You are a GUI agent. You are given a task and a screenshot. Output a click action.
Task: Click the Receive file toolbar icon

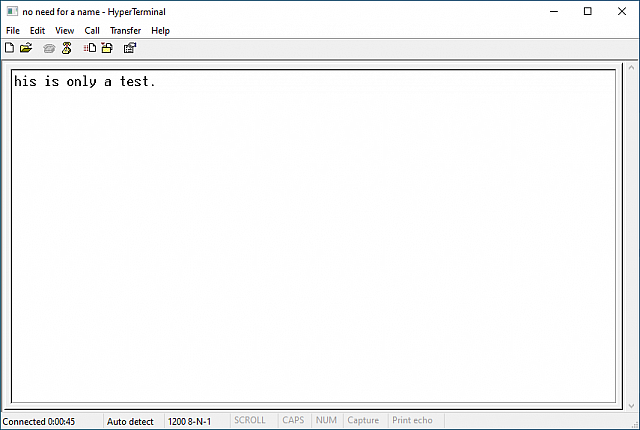[x=107, y=48]
